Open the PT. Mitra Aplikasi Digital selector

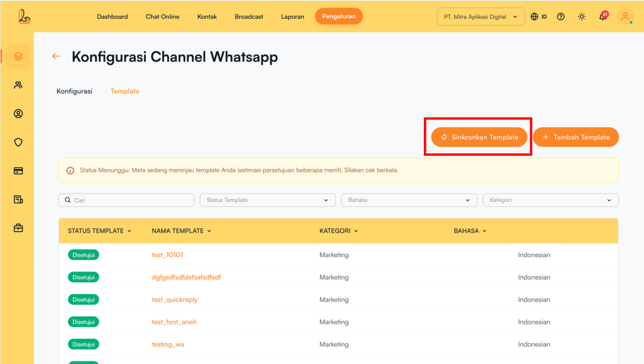click(480, 17)
